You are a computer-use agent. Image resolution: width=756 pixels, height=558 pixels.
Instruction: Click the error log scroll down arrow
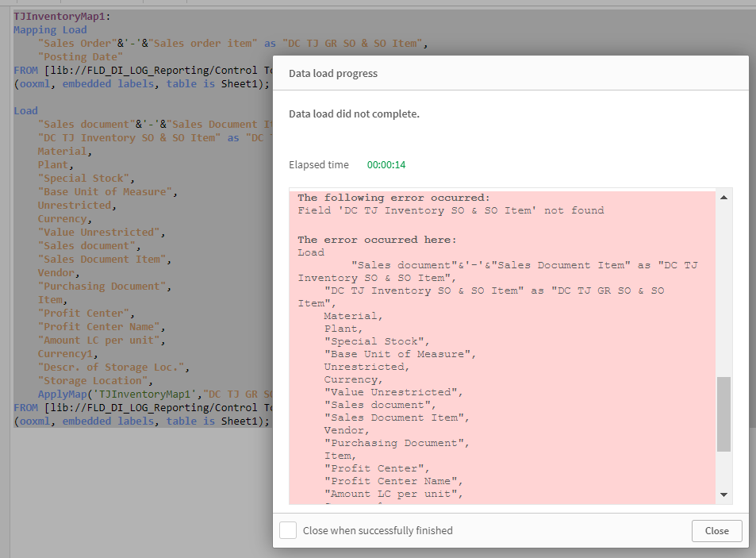[x=723, y=495]
